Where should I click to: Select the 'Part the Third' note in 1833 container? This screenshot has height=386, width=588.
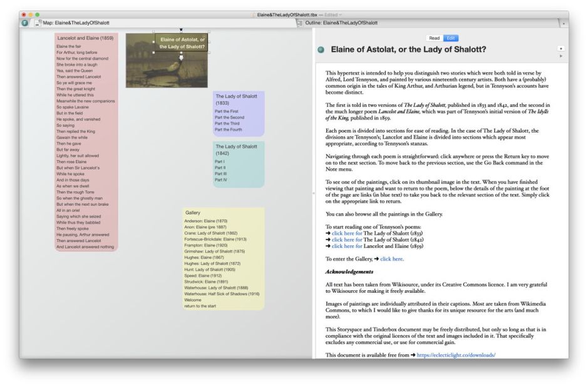(229, 124)
